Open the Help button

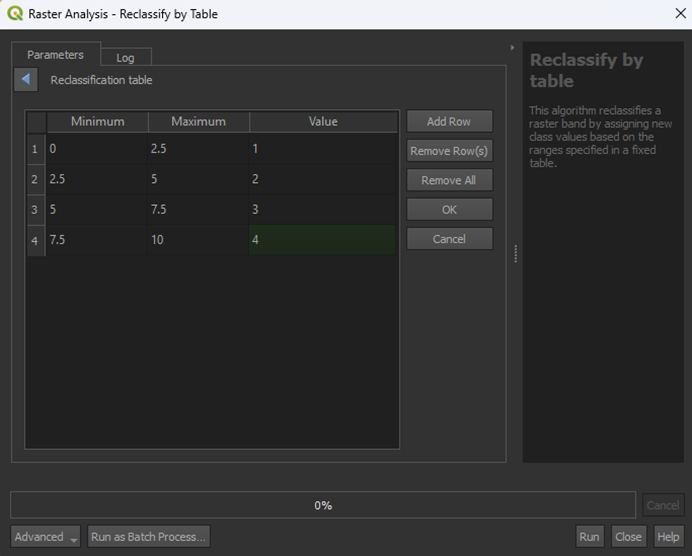coord(668,537)
